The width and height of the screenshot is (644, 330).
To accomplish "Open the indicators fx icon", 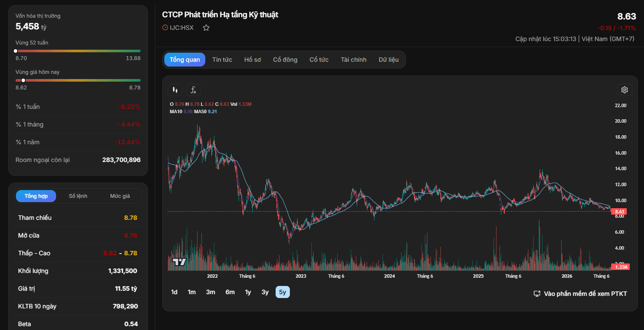I will tap(193, 90).
